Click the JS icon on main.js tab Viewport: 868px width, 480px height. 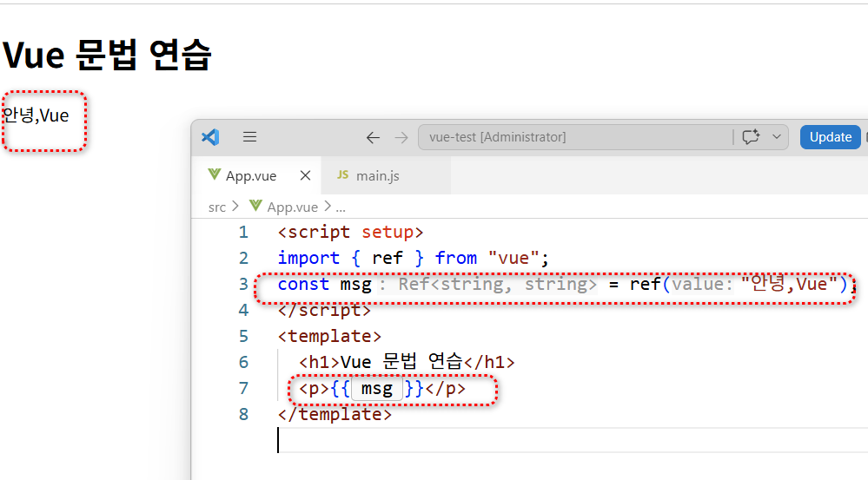[342, 174]
